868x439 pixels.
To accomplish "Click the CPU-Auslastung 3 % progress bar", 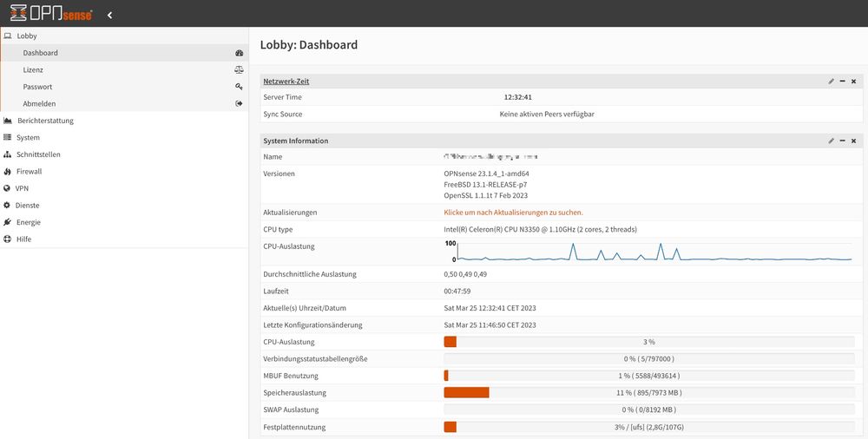I will [x=648, y=342].
